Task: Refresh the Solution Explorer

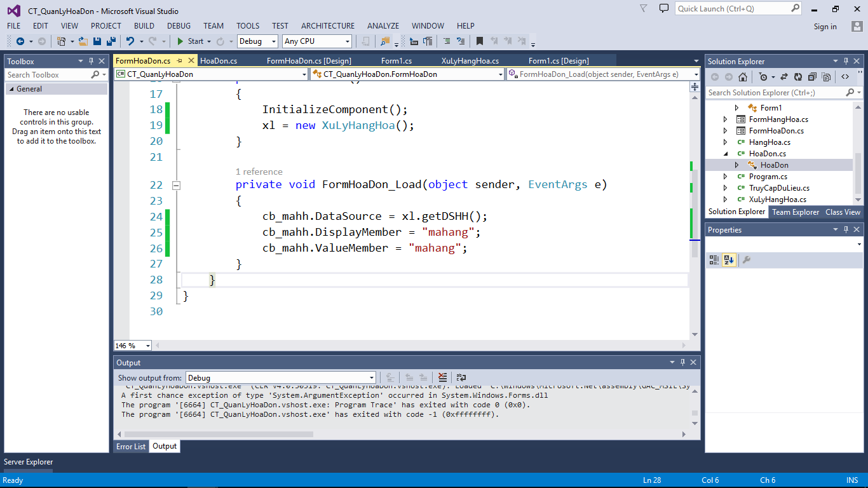Action: pyautogui.click(x=798, y=77)
